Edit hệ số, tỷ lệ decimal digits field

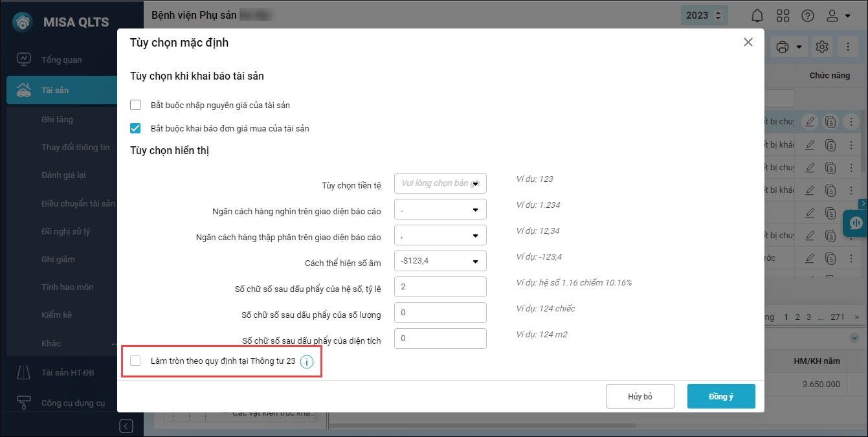[x=440, y=287]
